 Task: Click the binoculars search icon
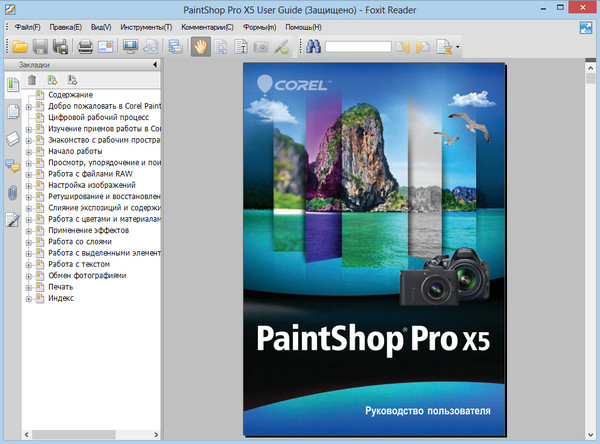tap(312, 46)
